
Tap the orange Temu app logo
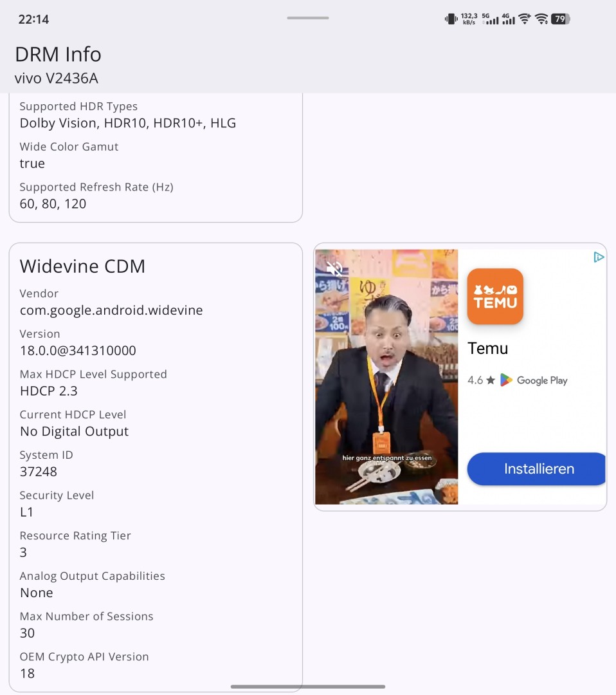pos(494,296)
